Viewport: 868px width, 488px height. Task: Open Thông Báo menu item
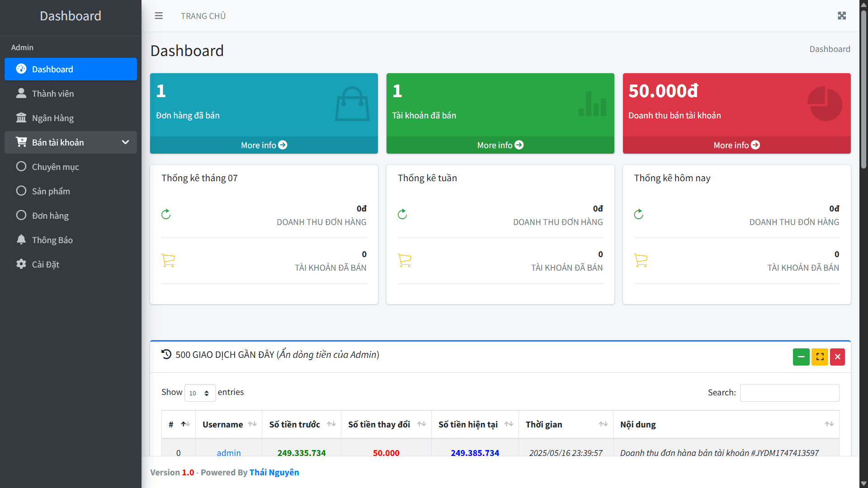click(71, 240)
